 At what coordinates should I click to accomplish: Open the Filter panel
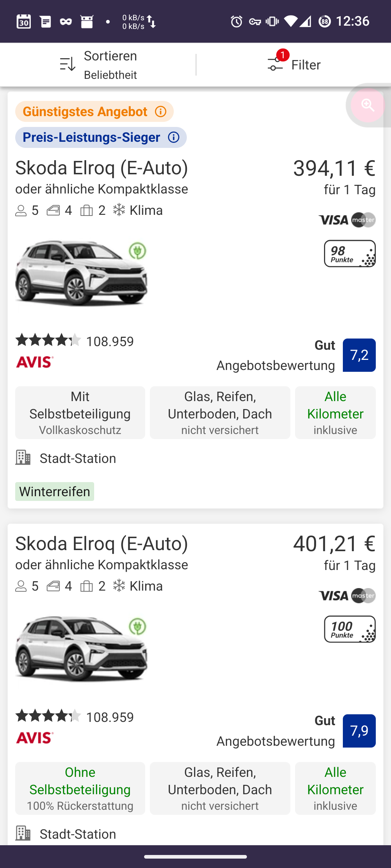(294, 65)
